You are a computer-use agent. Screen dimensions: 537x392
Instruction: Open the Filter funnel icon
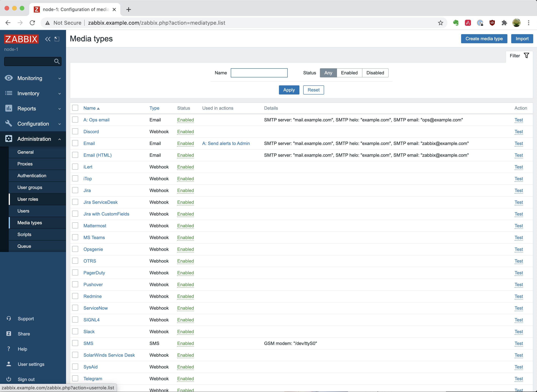coord(526,56)
